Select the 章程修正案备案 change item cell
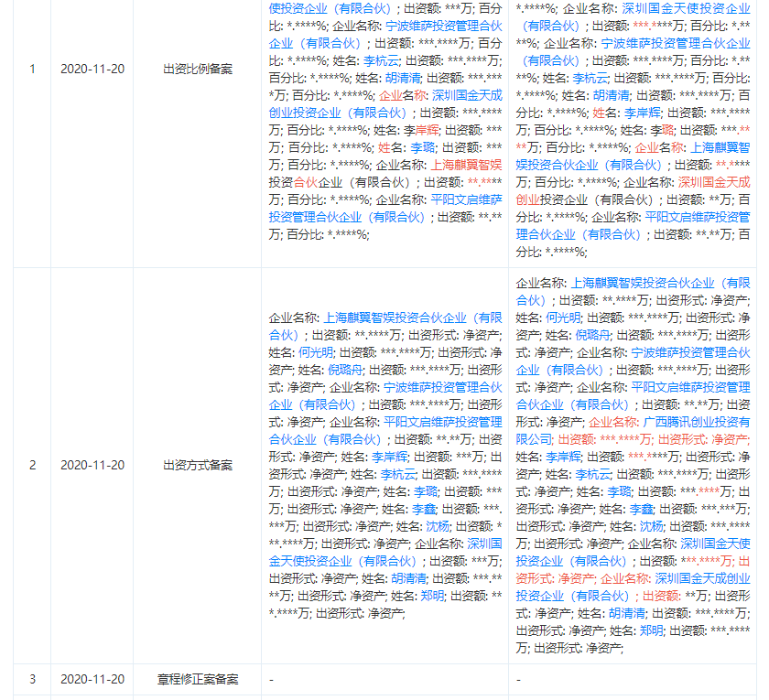This screenshot has height=700, width=769. click(197, 679)
